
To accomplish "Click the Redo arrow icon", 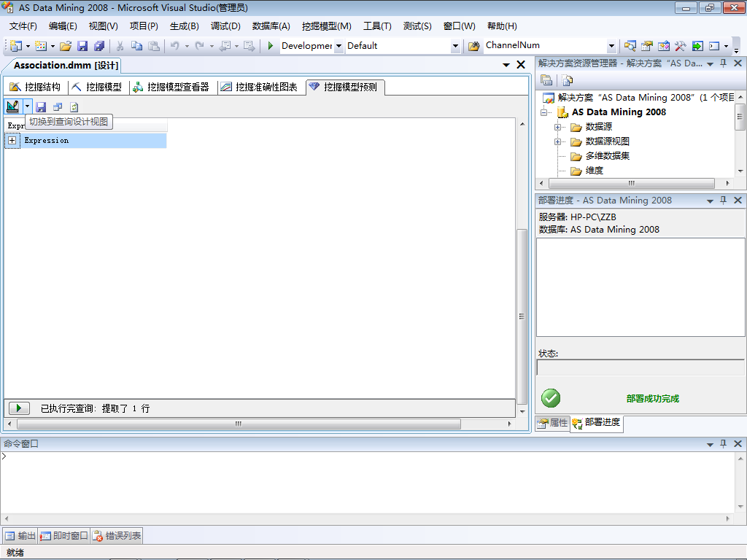I will pyautogui.click(x=200, y=46).
